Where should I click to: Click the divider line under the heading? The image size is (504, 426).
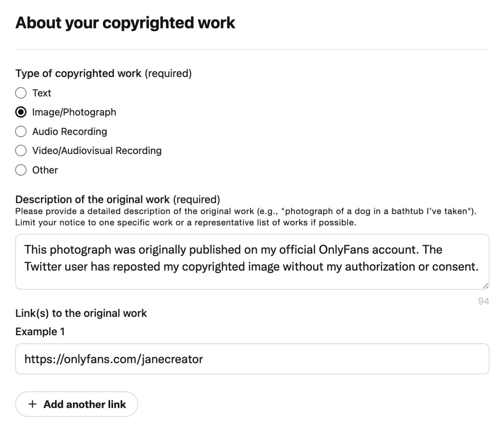tap(252, 50)
